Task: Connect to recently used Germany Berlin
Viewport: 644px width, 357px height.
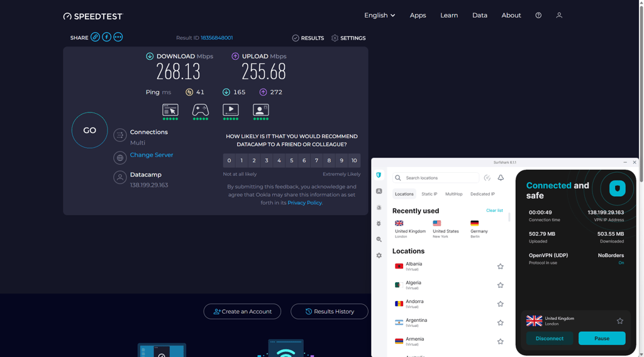Action: (x=479, y=229)
